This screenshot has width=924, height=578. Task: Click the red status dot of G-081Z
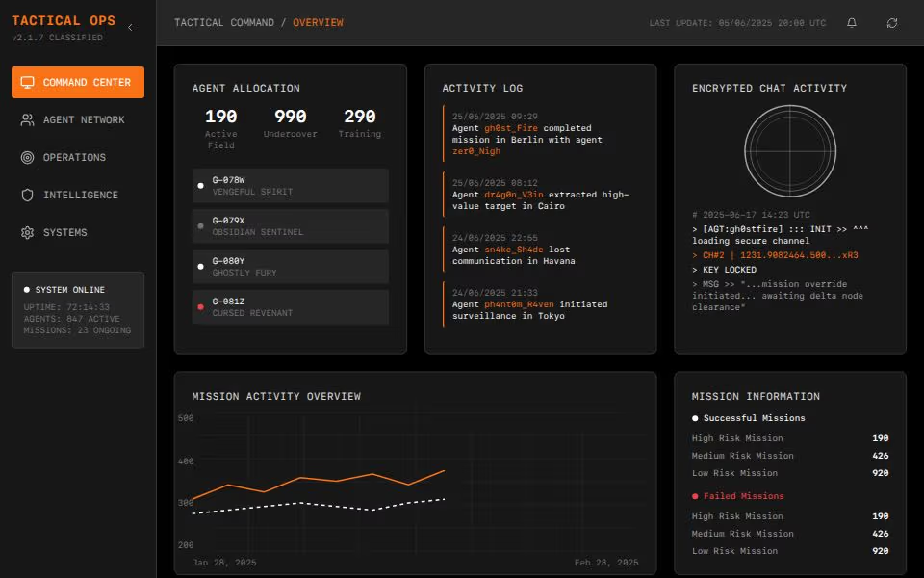click(x=201, y=307)
